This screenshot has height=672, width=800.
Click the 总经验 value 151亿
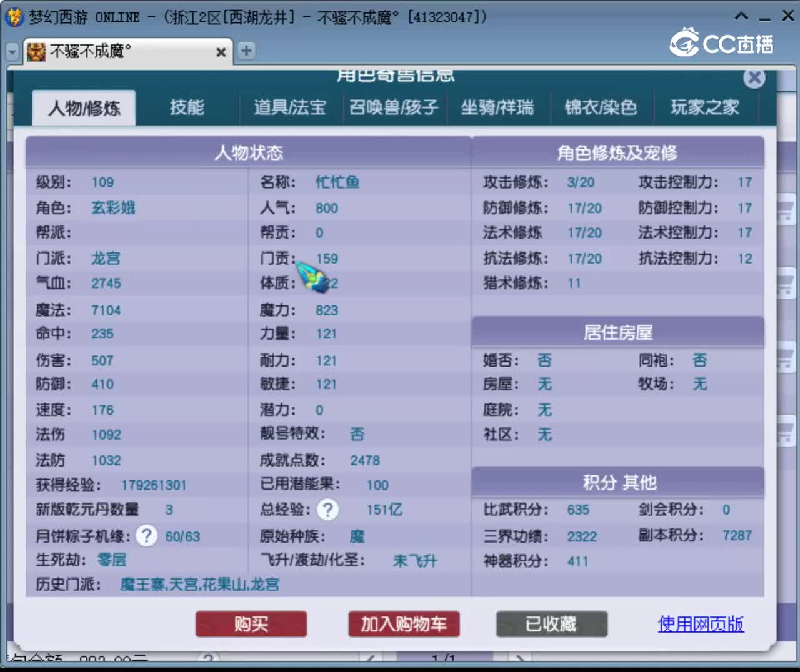[384, 510]
